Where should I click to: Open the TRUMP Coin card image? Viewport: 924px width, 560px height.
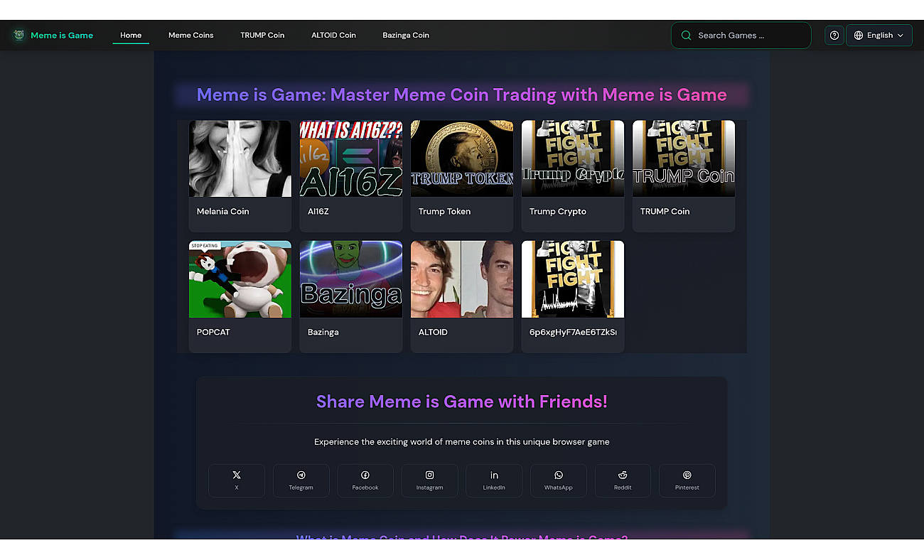tap(684, 158)
